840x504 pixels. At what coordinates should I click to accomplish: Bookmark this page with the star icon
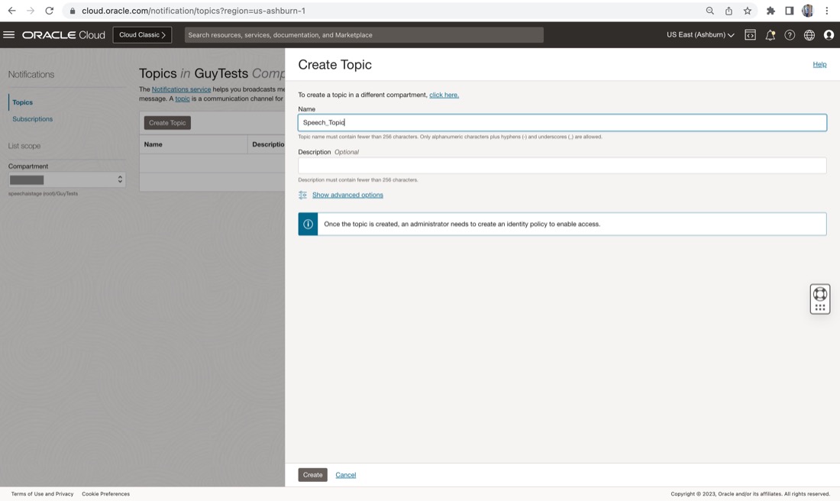748,11
